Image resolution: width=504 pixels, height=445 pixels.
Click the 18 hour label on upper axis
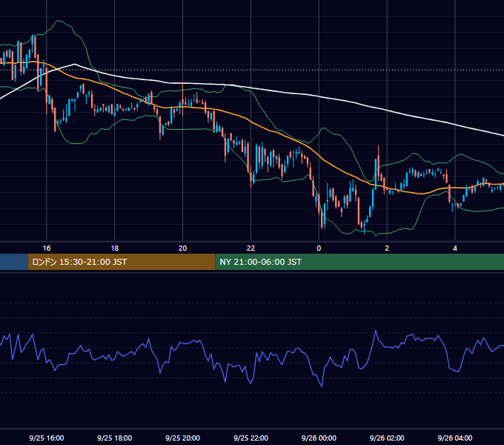coord(115,248)
